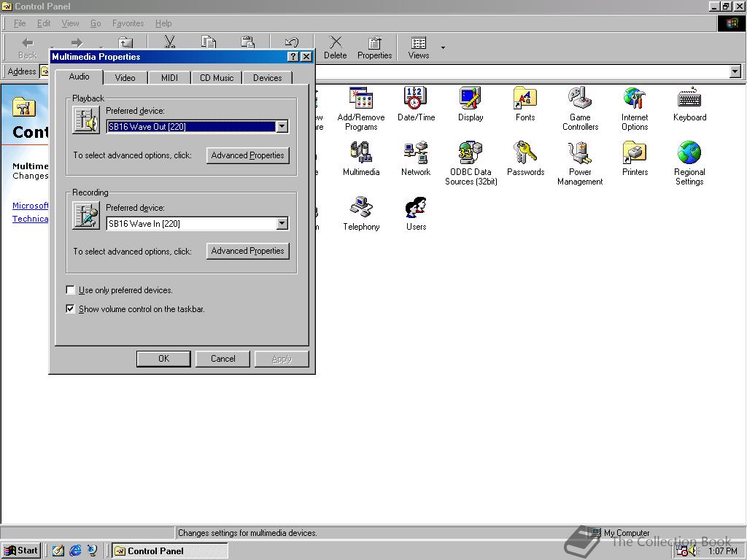Click the Technical link in left pane

click(30, 219)
